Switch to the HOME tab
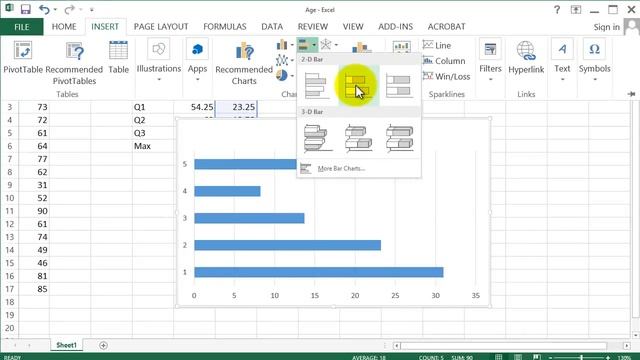Image resolution: width=640 pixels, height=360 pixels. (x=64, y=27)
